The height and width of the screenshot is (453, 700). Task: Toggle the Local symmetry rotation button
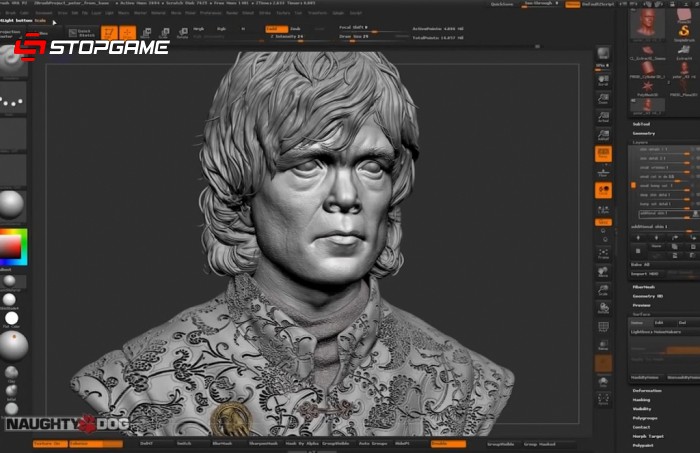pyautogui.click(x=603, y=190)
